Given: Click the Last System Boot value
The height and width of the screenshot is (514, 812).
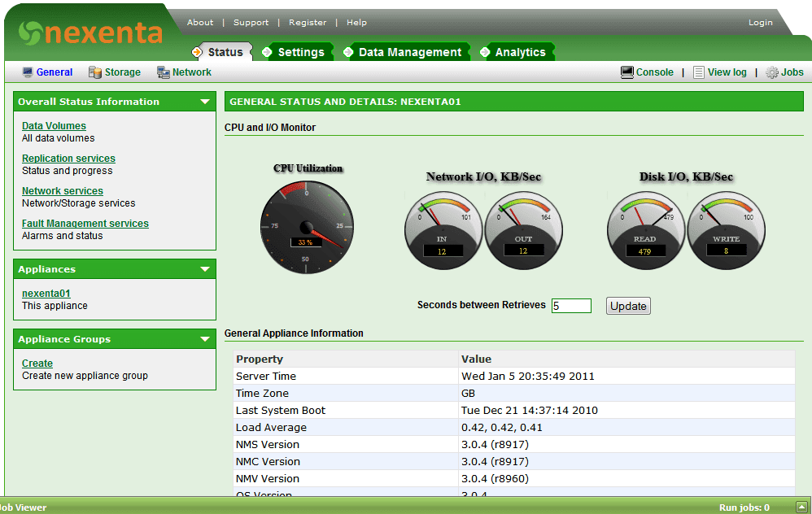Looking at the screenshot, I should click(x=529, y=411).
